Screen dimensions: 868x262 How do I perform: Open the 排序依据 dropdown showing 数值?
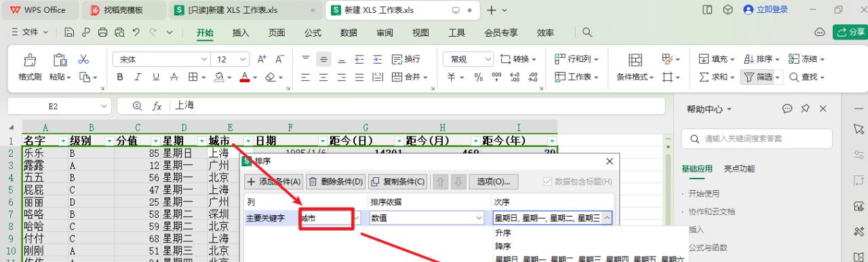click(x=480, y=219)
